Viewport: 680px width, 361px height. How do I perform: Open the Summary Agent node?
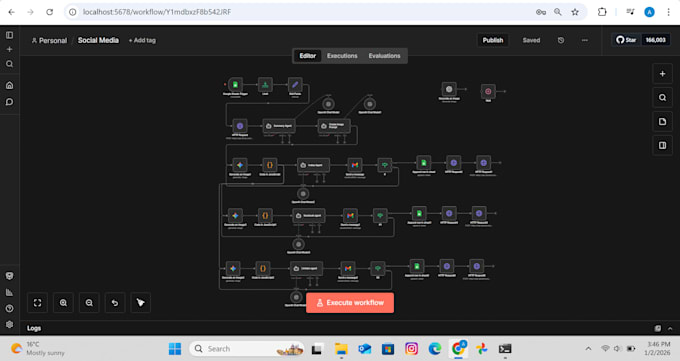click(279, 126)
